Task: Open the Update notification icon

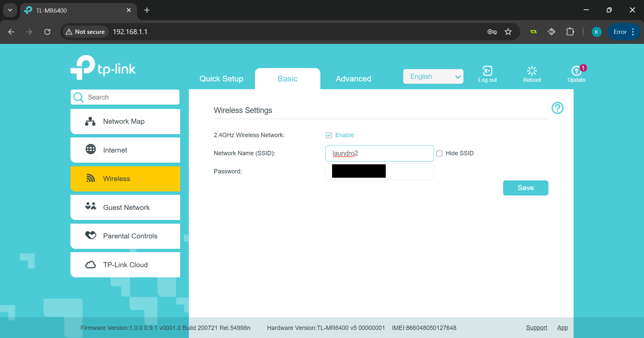Action: (x=576, y=71)
